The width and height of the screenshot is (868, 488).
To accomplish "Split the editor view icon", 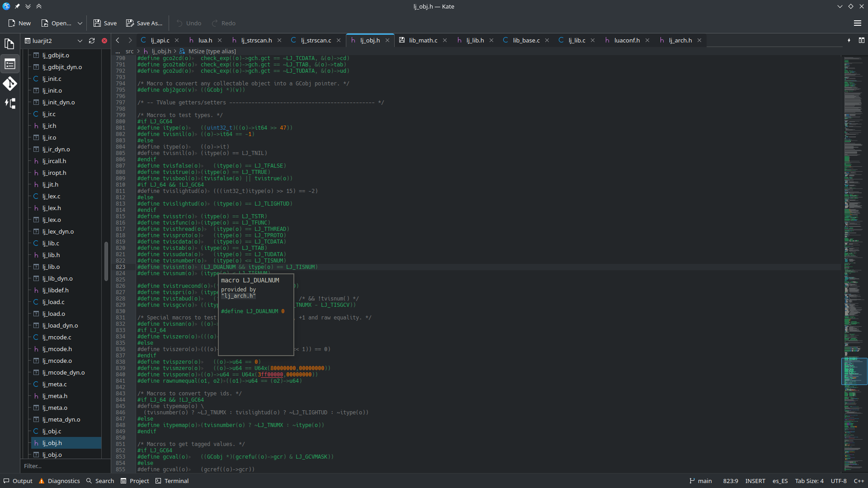I will tap(862, 40).
